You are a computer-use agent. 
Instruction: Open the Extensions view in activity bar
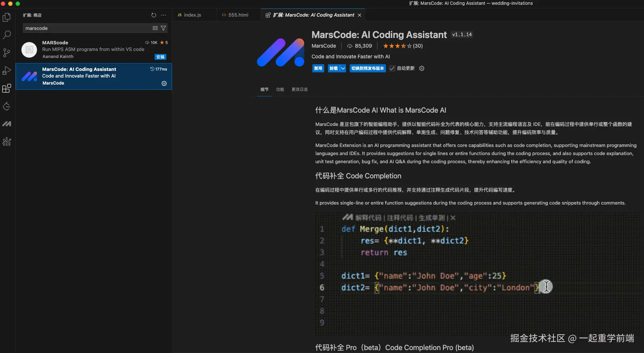click(x=7, y=88)
